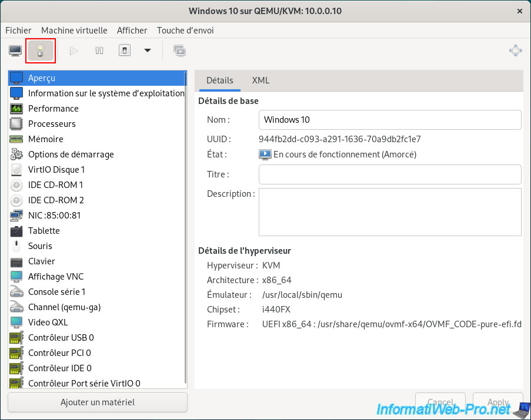Show the graphical console monitor icon
Image resolution: width=531 pixels, height=420 pixels.
(15, 51)
